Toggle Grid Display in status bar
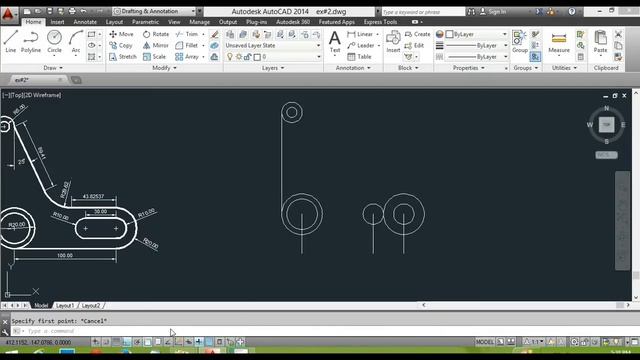Viewport: 640px width, 360px height. point(116,342)
